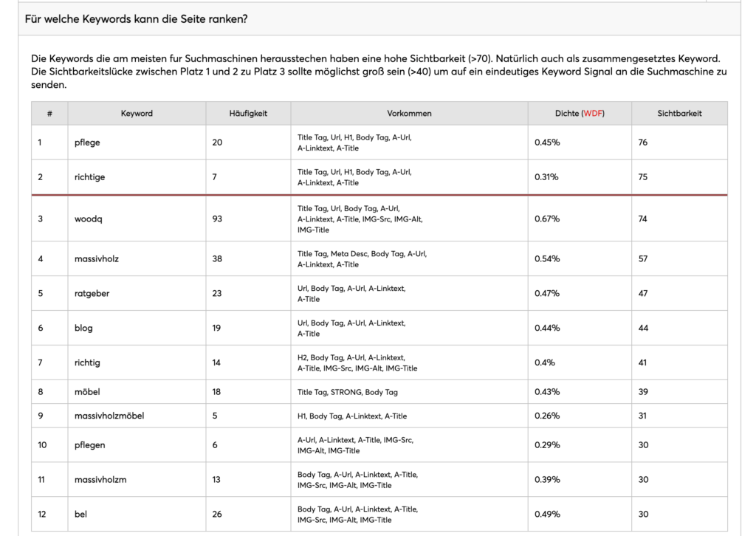Click massivholz keyword in row 4
The height and width of the screenshot is (536, 756).
pos(97,259)
